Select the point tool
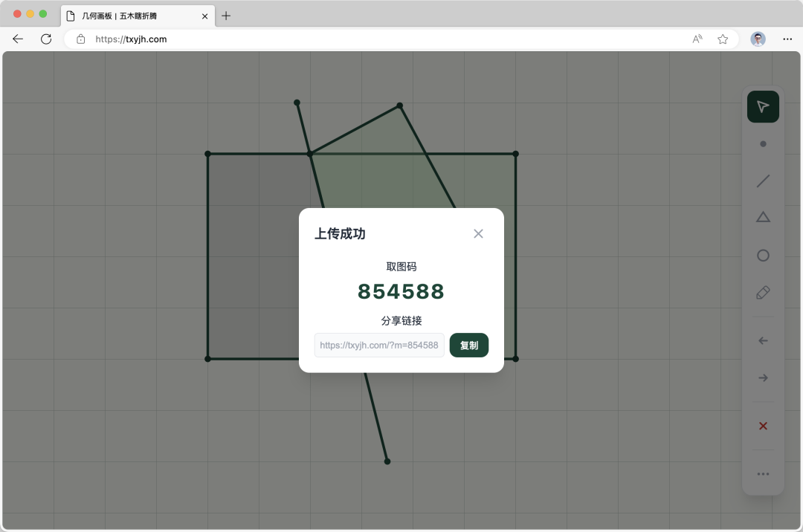The width and height of the screenshot is (803, 532). click(x=763, y=144)
